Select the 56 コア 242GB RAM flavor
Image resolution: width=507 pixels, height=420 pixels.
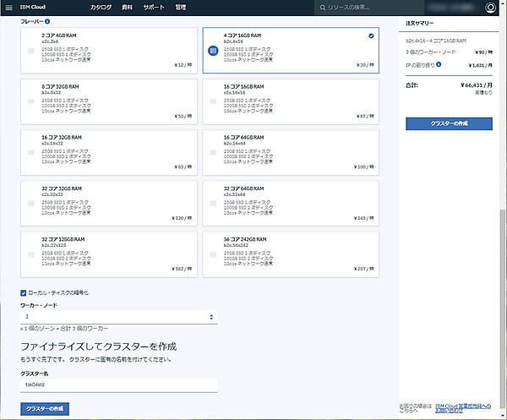[x=291, y=254]
